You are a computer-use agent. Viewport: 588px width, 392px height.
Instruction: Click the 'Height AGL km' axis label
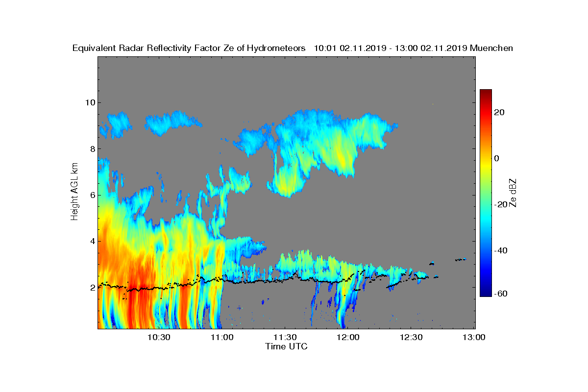74,193
